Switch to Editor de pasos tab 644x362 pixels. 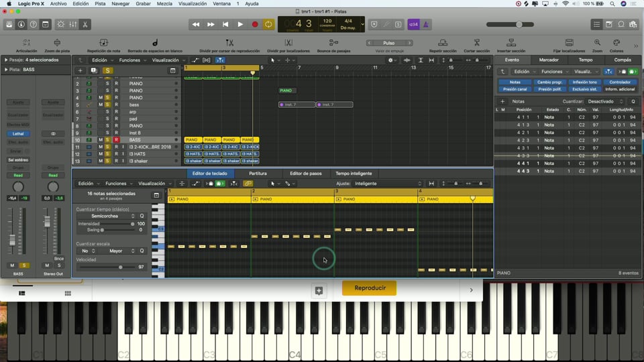[x=306, y=173]
